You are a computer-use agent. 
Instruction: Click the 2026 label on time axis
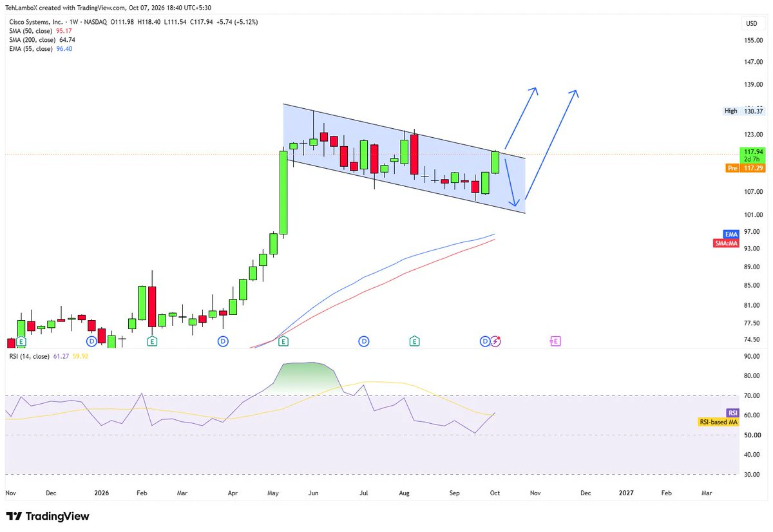(x=102, y=493)
